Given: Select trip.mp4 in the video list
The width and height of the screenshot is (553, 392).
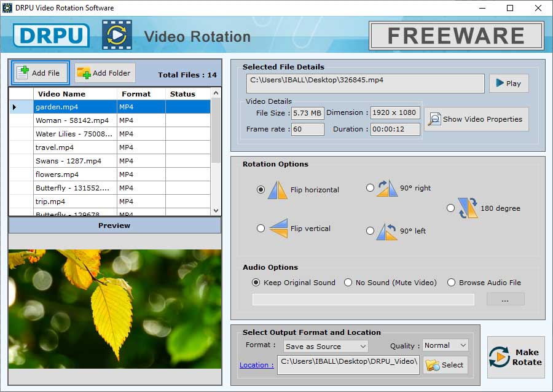Looking at the screenshot, I should point(110,202).
